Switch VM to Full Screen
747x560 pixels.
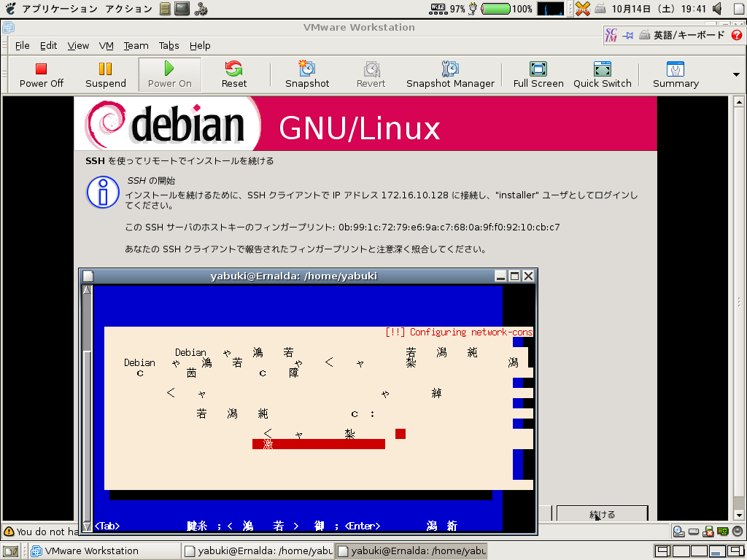pos(538,75)
